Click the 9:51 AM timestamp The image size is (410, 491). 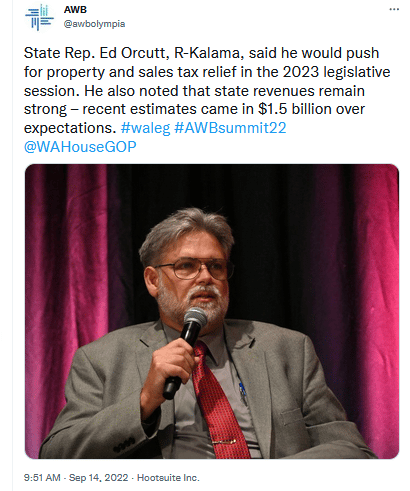(42, 478)
